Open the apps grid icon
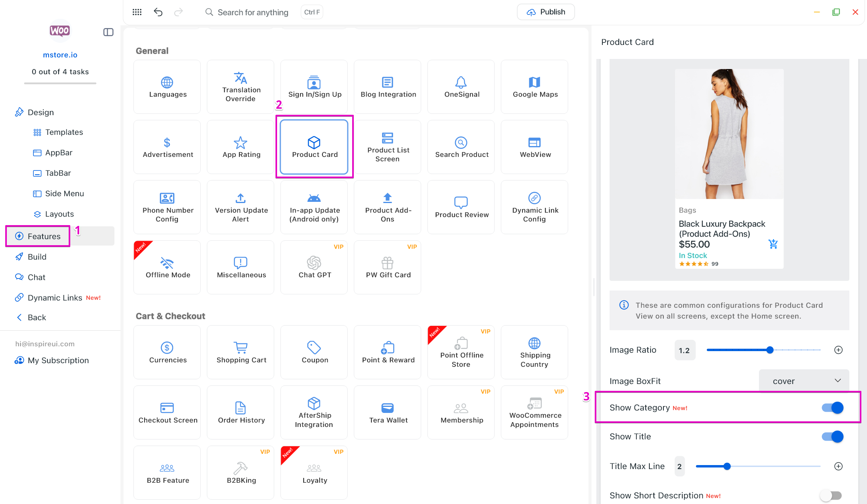Image resolution: width=867 pixels, height=504 pixels. coord(137,12)
